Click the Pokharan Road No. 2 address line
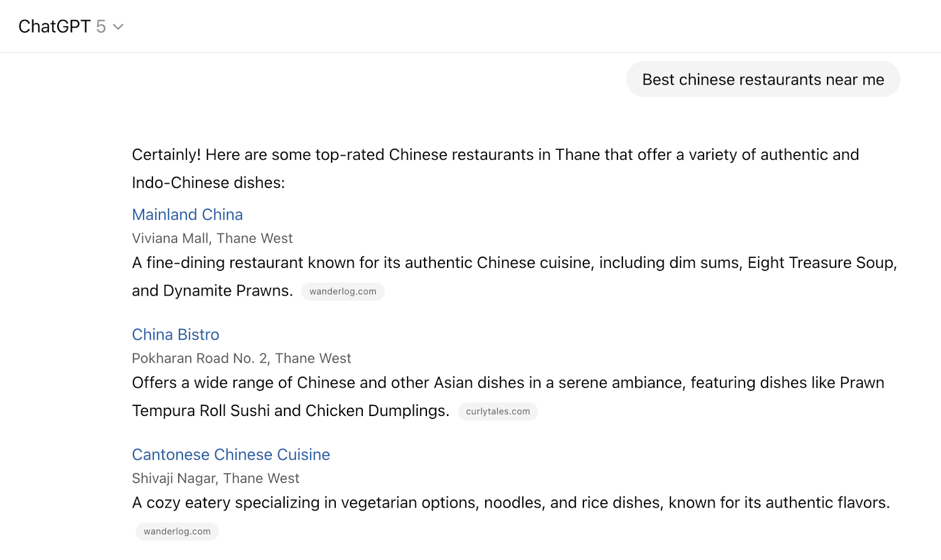The image size is (941, 560). click(241, 358)
